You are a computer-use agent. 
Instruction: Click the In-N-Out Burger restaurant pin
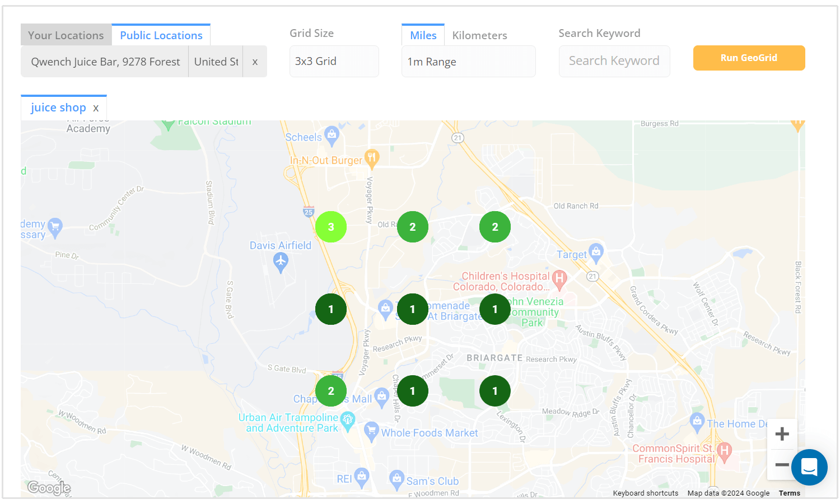372,158
